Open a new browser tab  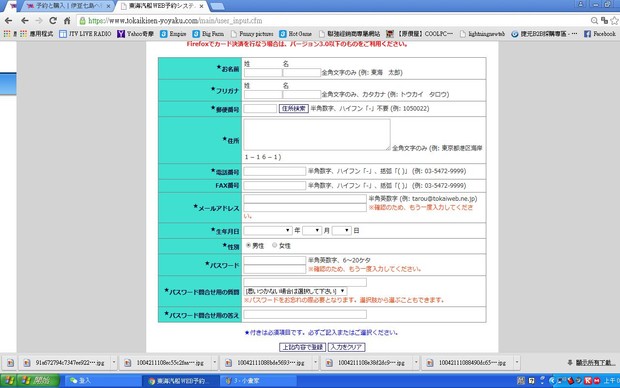pyautogui.click(x=217, y=6)
